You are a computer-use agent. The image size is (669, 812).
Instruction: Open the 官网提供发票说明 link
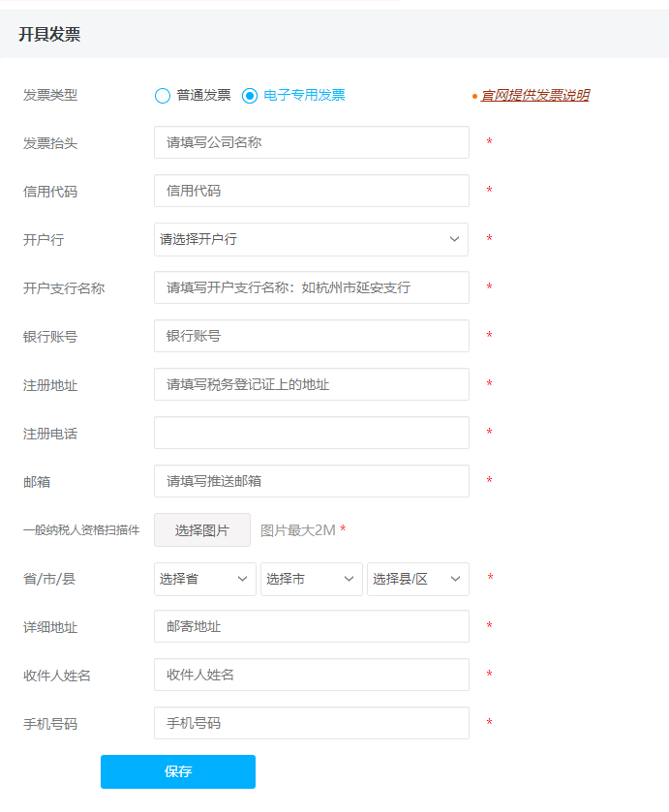[x=534, y=95]
